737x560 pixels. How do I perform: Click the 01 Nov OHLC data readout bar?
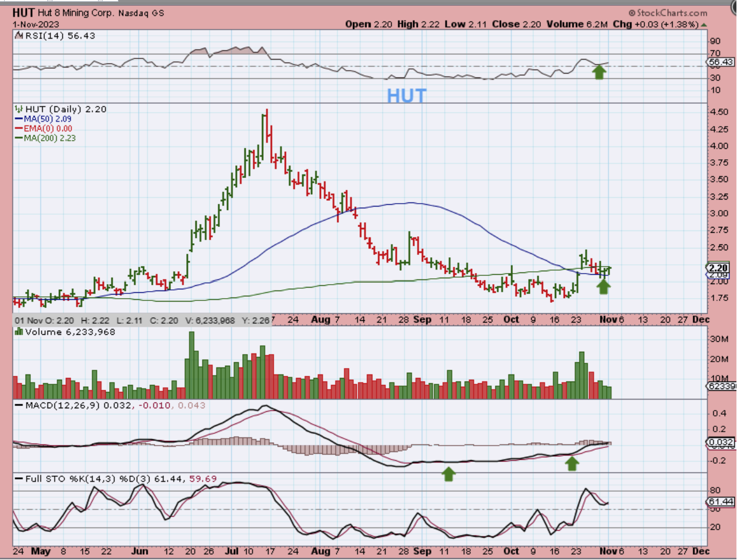coord(142,320)
